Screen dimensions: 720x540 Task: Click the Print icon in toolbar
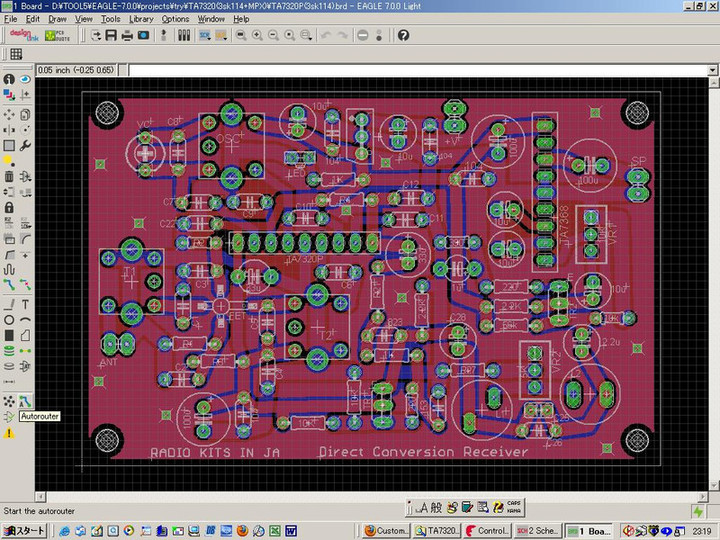coord(127,35)
